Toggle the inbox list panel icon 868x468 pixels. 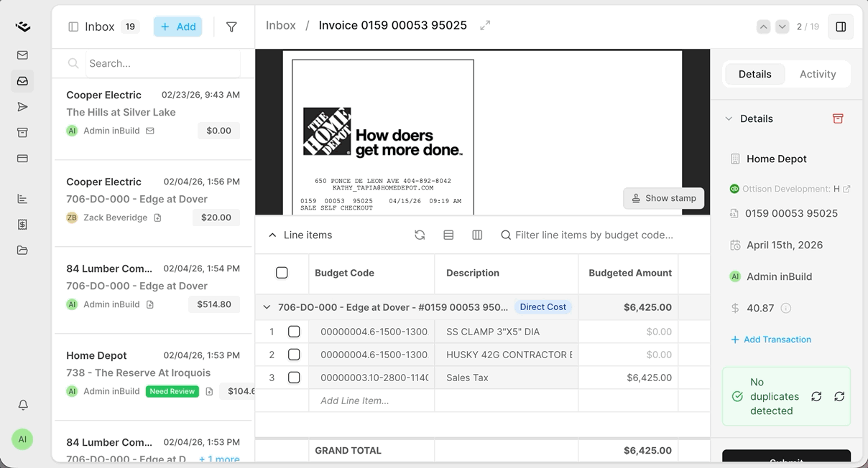point(73,27)
